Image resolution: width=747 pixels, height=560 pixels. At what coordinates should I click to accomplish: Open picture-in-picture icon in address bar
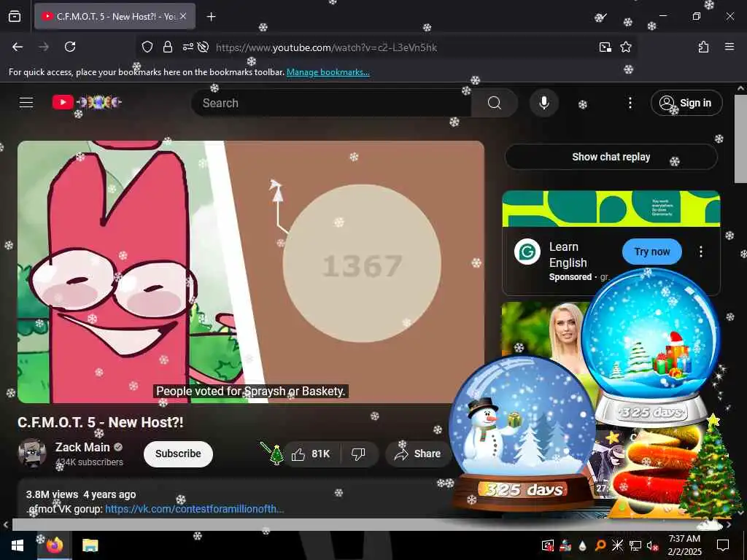pyautogui.click(x=605, y=47)
